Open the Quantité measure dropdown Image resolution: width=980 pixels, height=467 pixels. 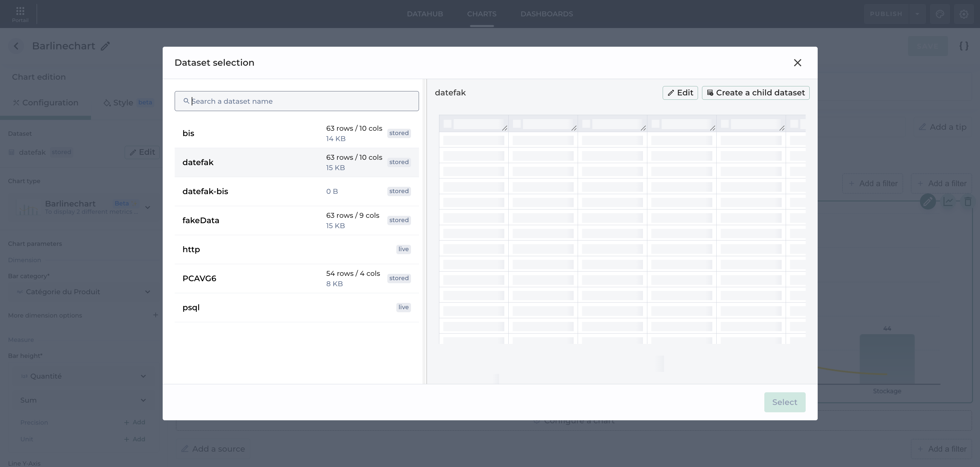(x=83, y=376)
